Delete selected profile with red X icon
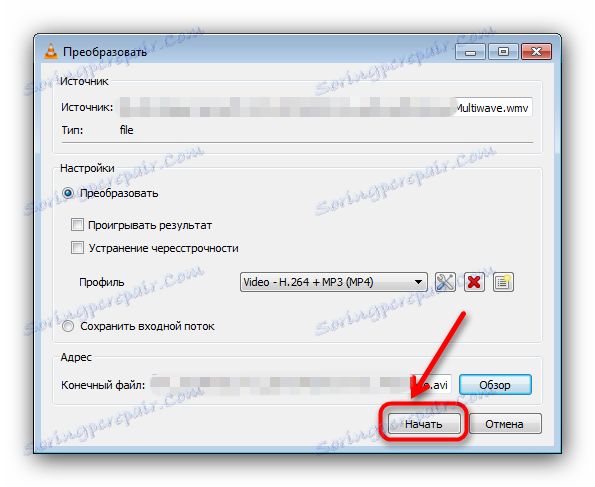595x487 pixels. click(x=474, y=282)
